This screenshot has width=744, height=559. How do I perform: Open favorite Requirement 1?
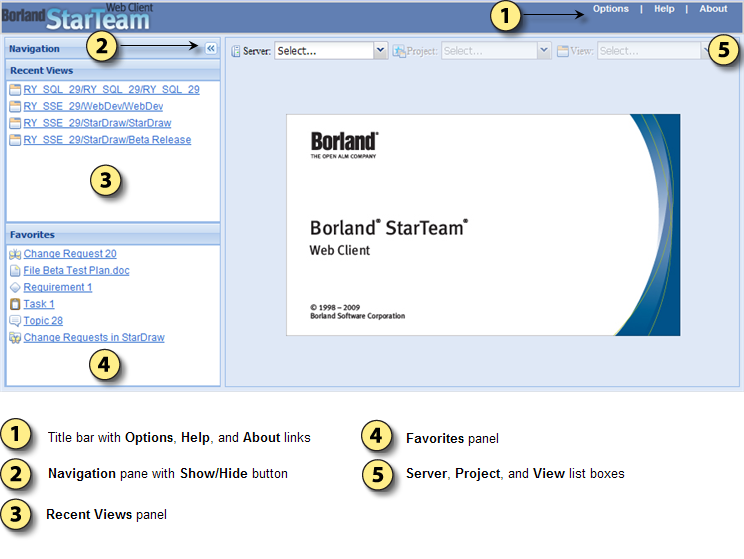pyautogui.click(x=58, y=287)
